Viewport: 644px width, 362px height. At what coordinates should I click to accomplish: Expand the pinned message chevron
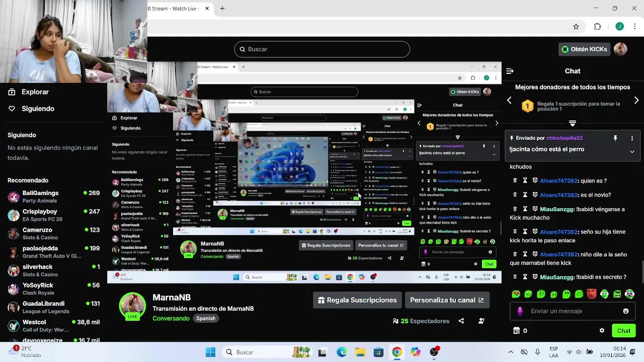(632, 151)
